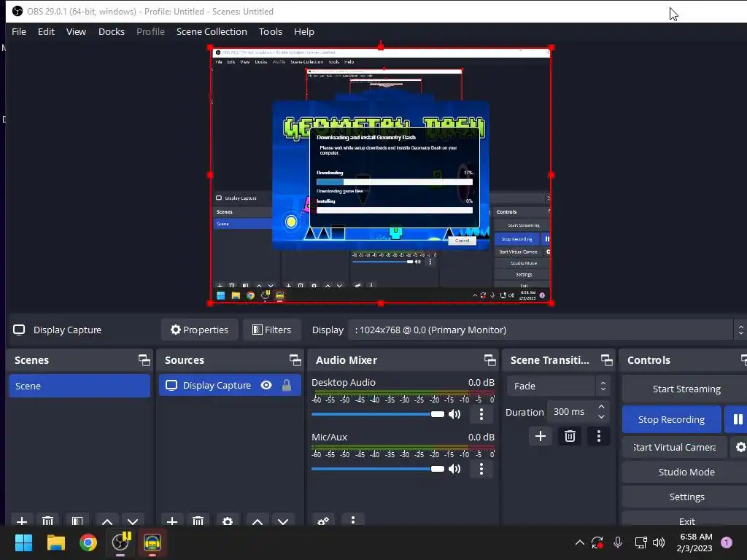Open virtual camera settings gear
The width and height of the screenshot is (747, 560).
[x=740, y=447]
